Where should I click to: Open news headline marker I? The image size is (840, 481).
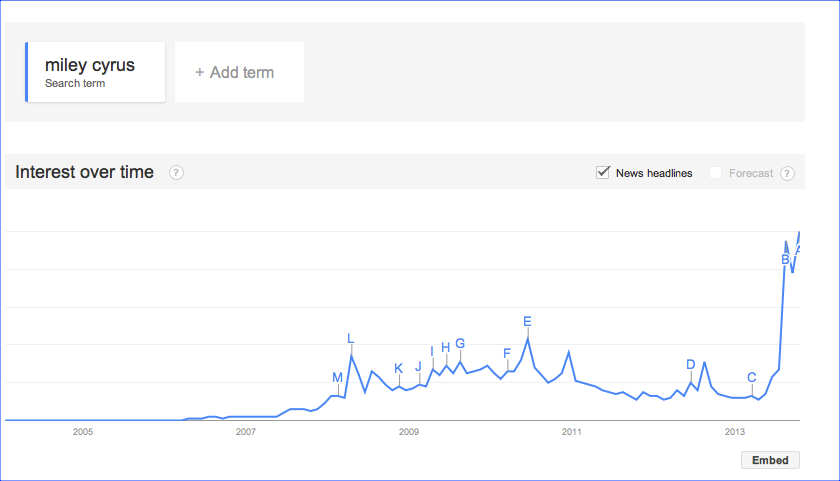[x=432, y=351]
